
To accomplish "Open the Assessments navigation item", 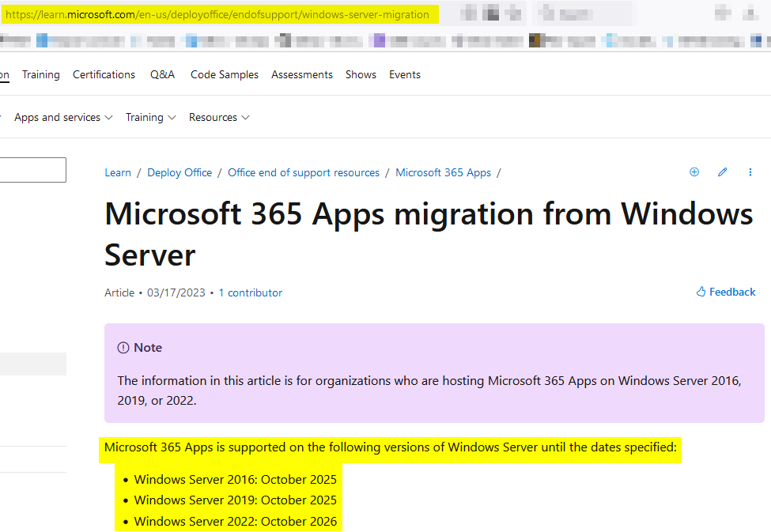I will [x=301, y=74].
